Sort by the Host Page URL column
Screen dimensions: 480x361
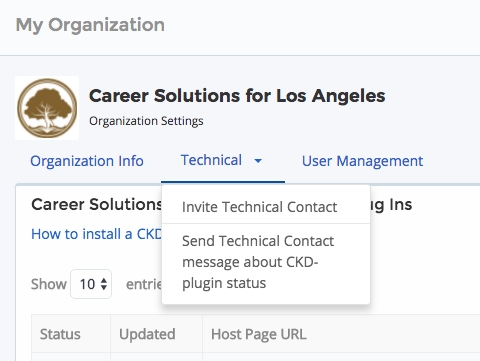[341, 334]
